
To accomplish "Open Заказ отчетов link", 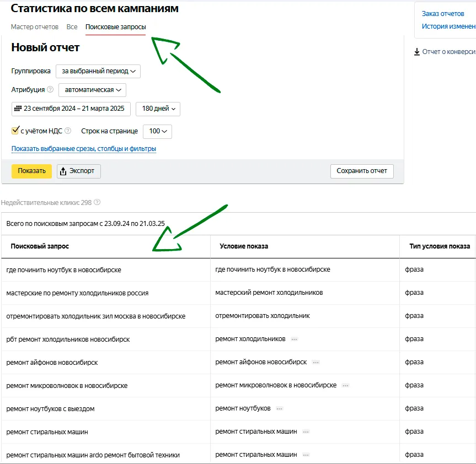I will (x=443, y=14).
